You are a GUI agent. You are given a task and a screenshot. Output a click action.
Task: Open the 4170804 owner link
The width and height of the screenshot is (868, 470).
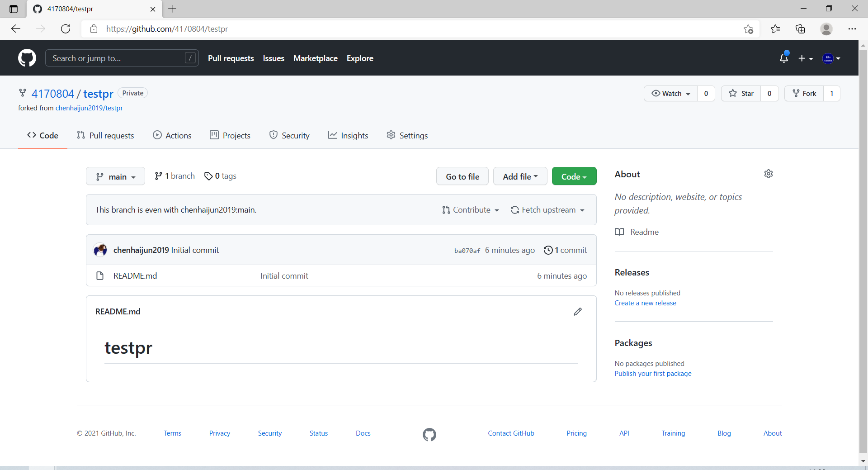point(52,94)
